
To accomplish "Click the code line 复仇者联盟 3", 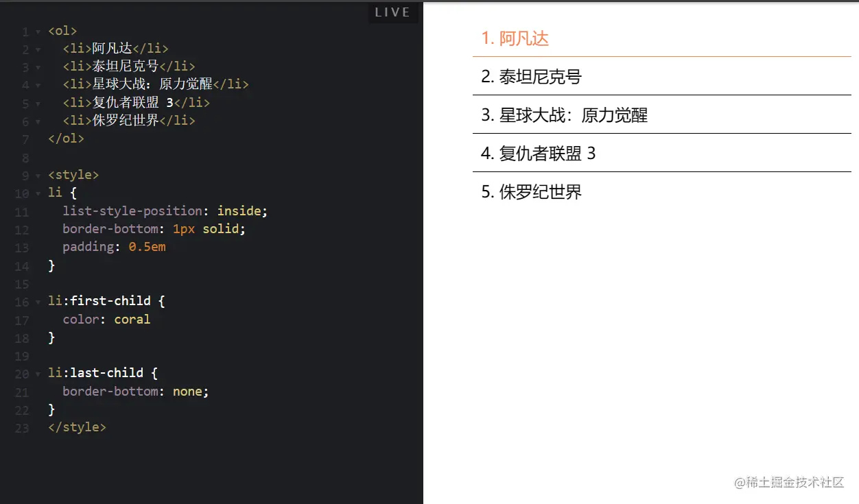I will [x=136, y=102].
